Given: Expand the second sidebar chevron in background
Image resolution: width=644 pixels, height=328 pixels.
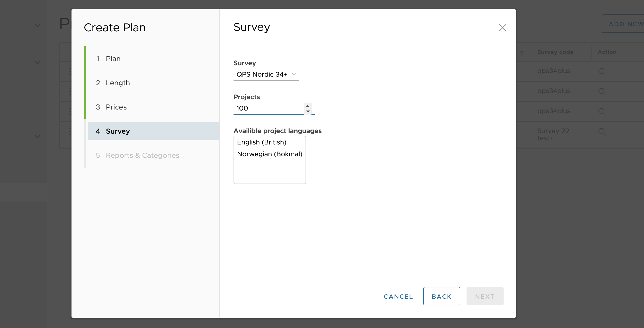Looking at the screenshot, I should point(38,63).
